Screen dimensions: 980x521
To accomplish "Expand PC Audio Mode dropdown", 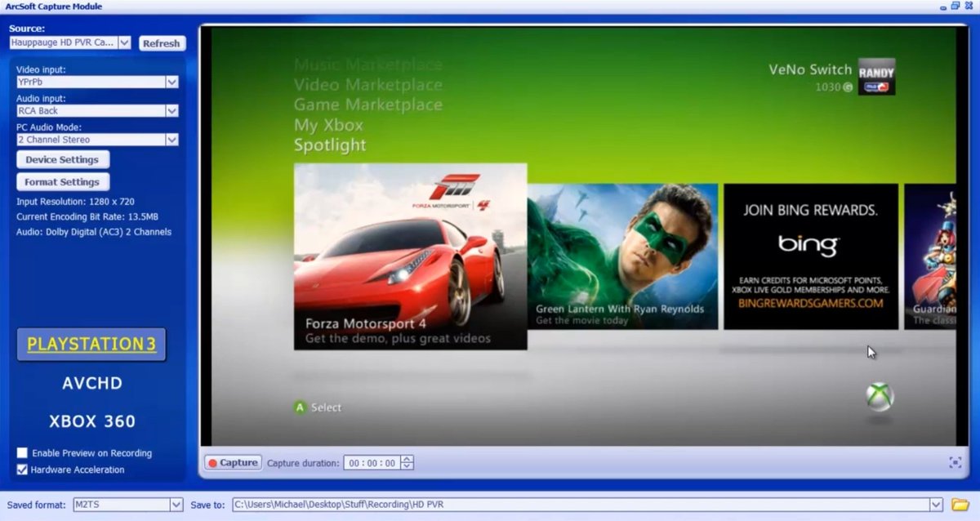I will click(171, 140).
